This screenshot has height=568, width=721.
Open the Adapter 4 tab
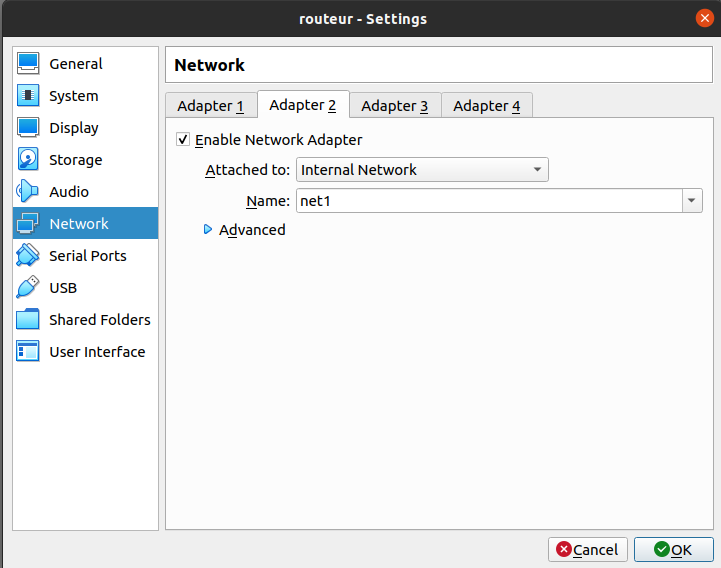pyautogui.click(x=486, y=106)
